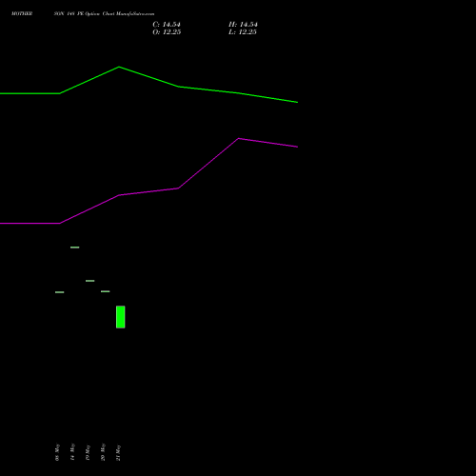Screen dimensions: 476x476
Task: Select the flat candle marker for 19 May
Action: tap(90, 281)
